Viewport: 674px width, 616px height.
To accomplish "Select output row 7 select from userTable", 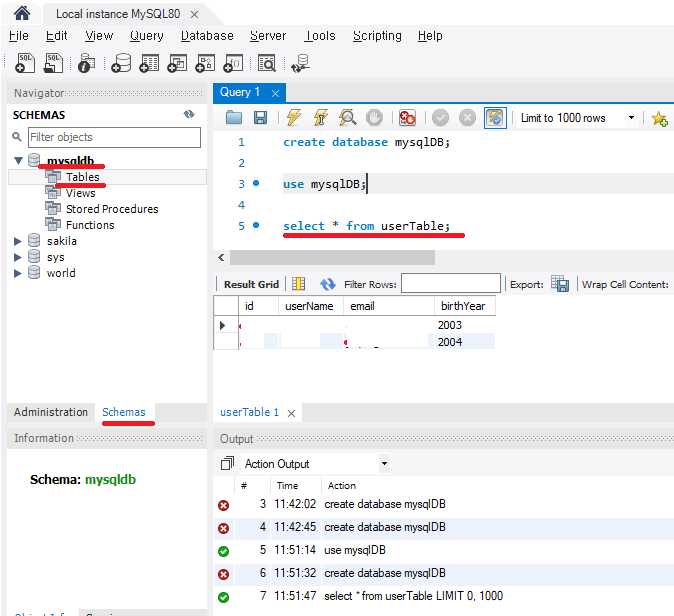I will click(444, 596).
